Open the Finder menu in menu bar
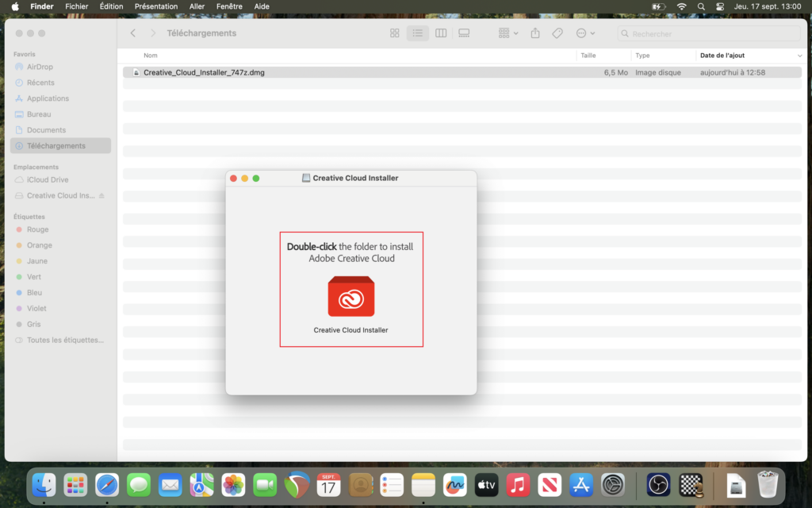 pos(42,6)
